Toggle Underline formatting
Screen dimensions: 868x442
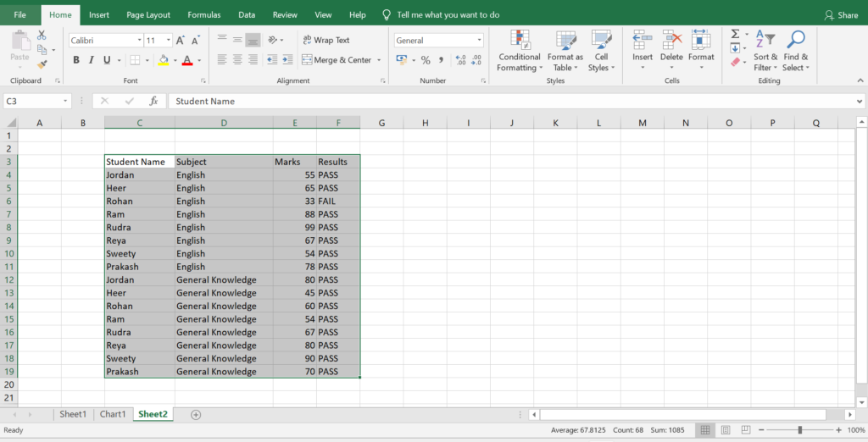(107, 60)
